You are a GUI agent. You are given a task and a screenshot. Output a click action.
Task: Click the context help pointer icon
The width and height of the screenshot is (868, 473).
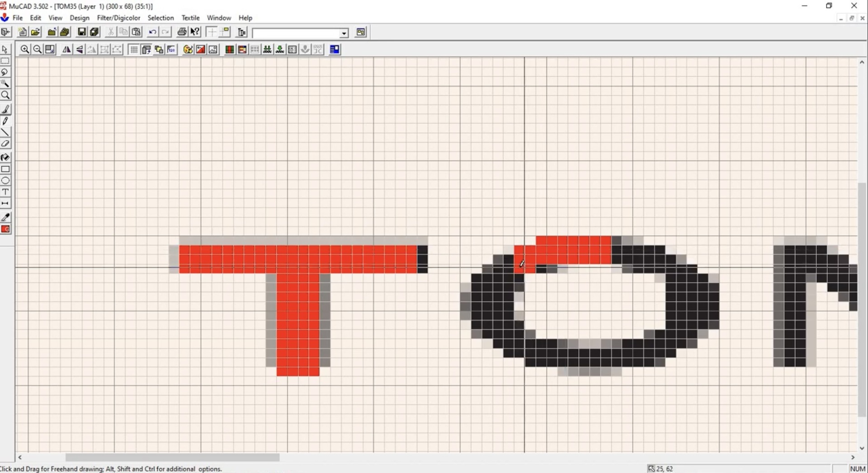(x=195, y=32)
